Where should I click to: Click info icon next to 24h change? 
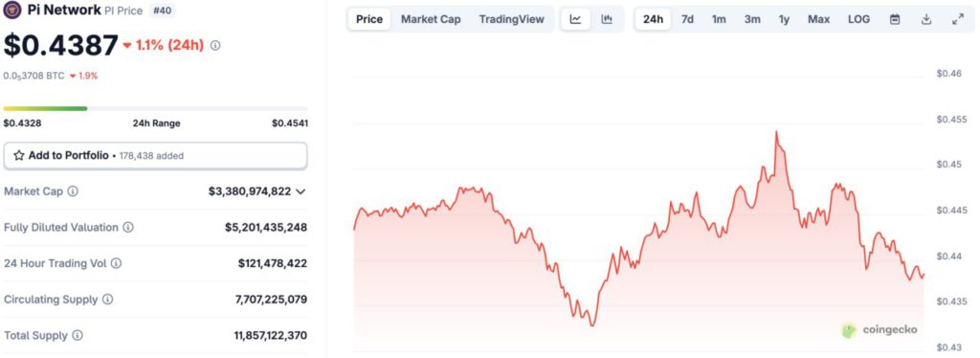coord(215,46)
